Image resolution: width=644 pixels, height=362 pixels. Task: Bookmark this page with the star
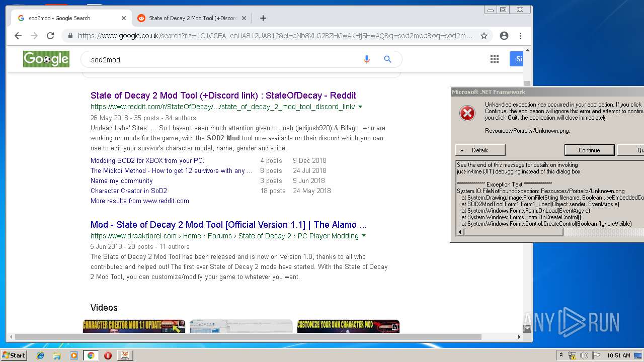point(484,36)
